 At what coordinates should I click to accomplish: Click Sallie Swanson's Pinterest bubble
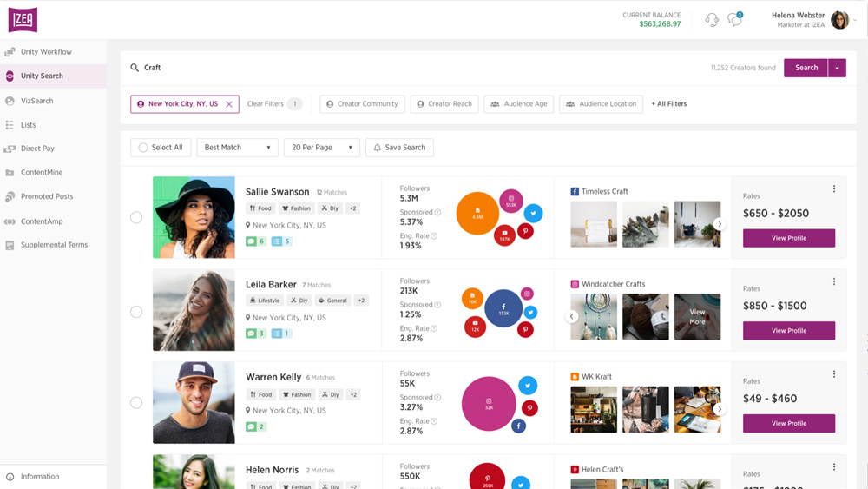click(525, 231)
